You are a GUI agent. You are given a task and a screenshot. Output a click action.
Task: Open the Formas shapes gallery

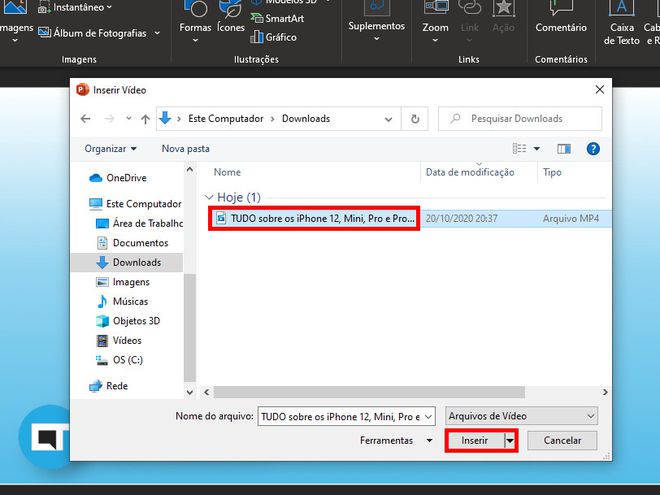(195, 21)
